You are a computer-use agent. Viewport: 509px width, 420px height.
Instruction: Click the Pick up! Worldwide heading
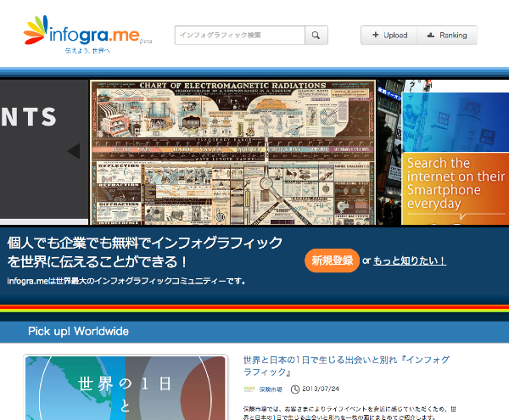[x=78, y=332]
